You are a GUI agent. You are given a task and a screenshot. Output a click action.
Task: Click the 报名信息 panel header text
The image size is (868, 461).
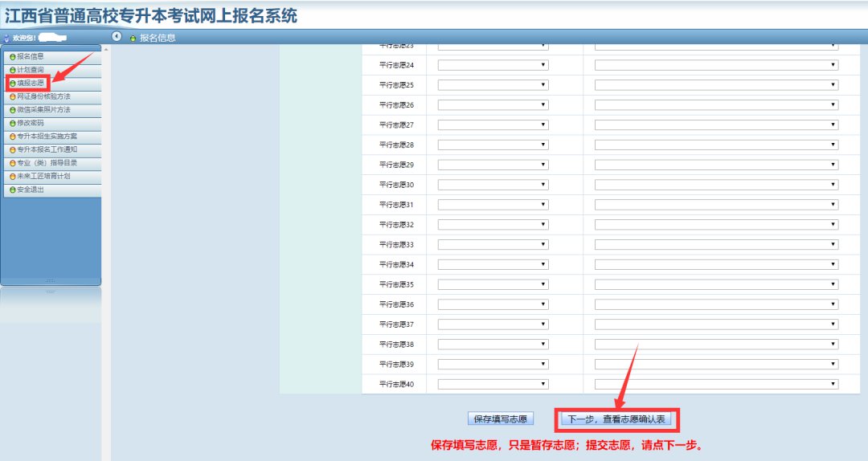pos(158,39)
